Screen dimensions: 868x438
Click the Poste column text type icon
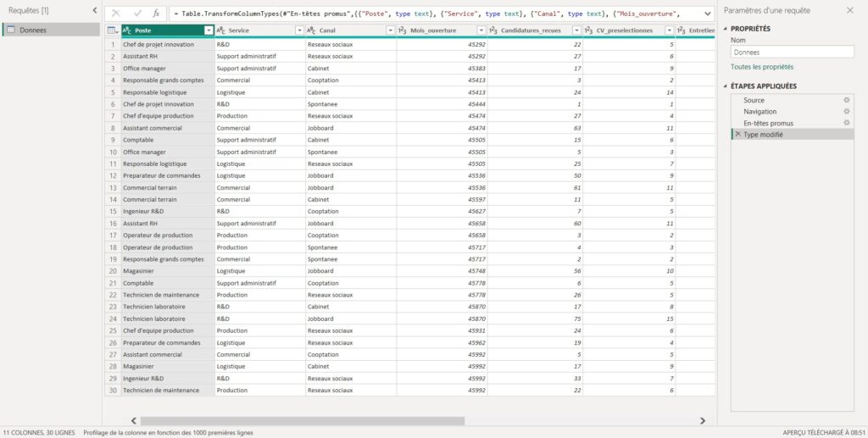[127, 30]
